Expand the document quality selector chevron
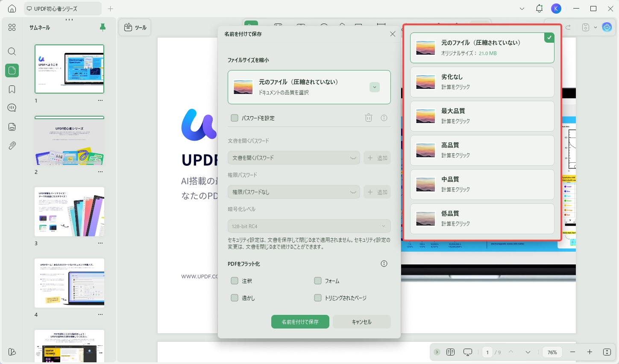The height and width of the screenshot is (364, 619). point(375,87)
